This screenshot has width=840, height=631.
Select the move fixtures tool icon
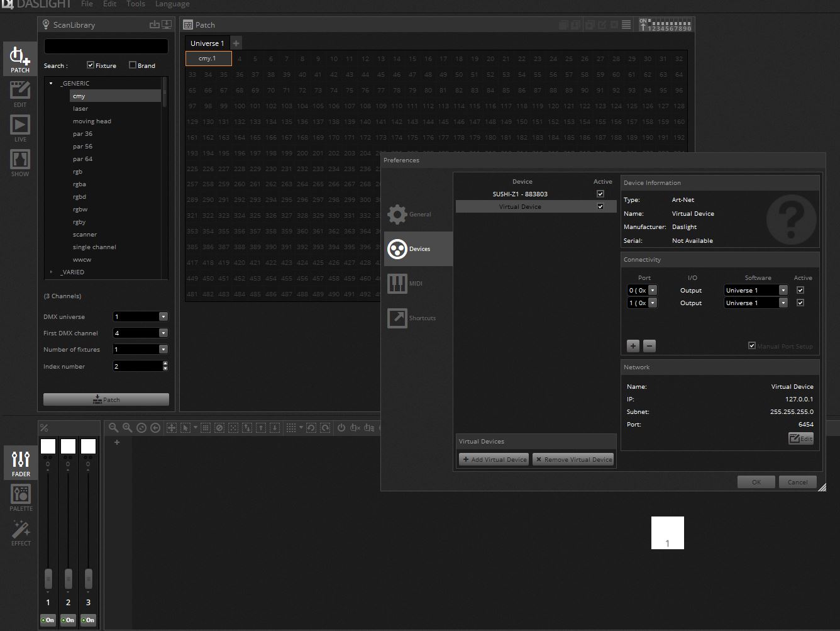point(171,428)
